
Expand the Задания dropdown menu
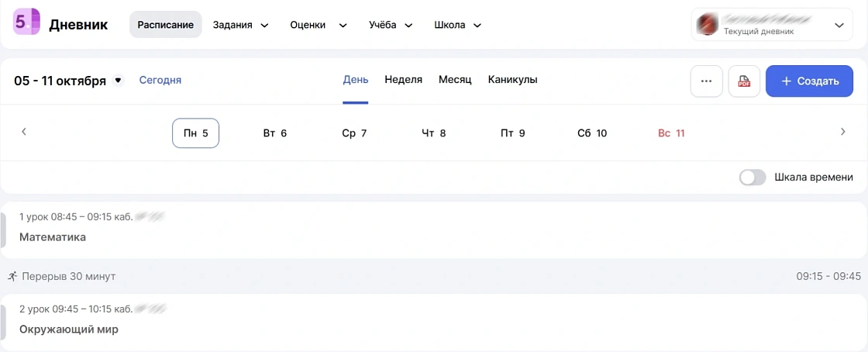point(241,25)
